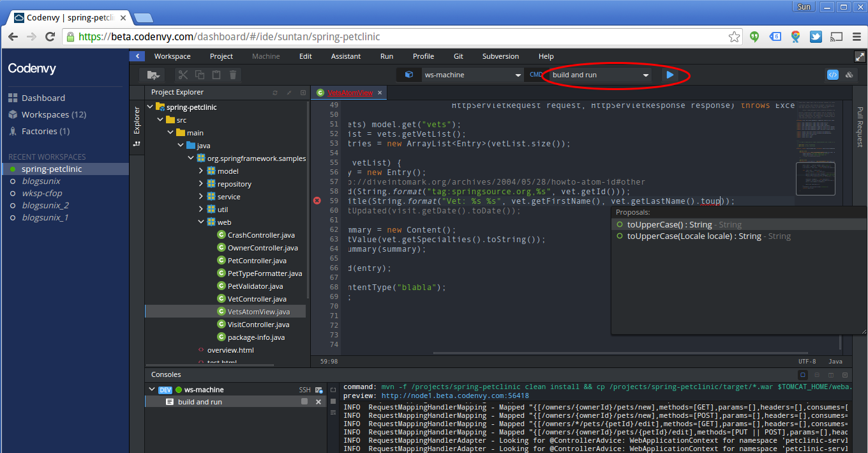The width and height of the screenshot is (868, 453).
Task: Open the preview URL node1.beta.codenvy.com:56418
Action: (x=455, y=395)
